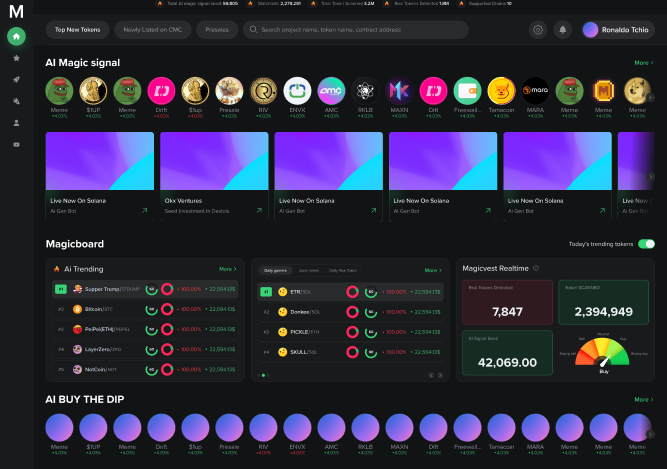Select Presale token in AI Magic signal
Viewport: 667px width, 469px height.
pyautogui.click(x=229, y=91)
